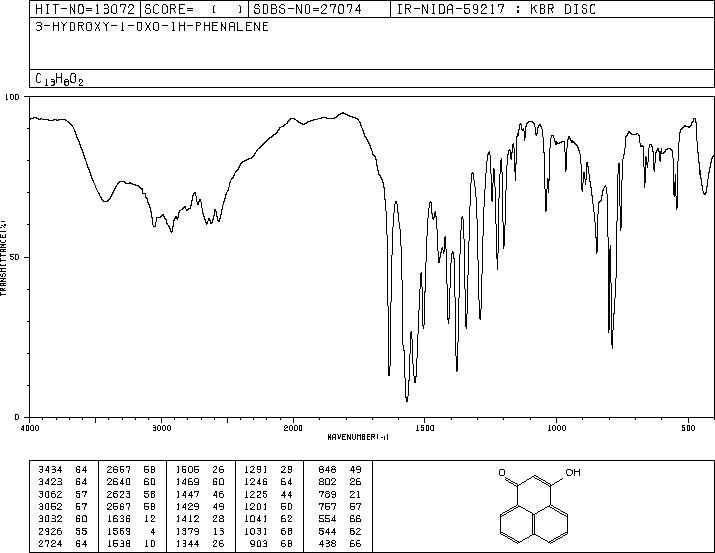Click the 1031 peak entry in the table
Screen dimensions: 715x553
pos(268,531)
